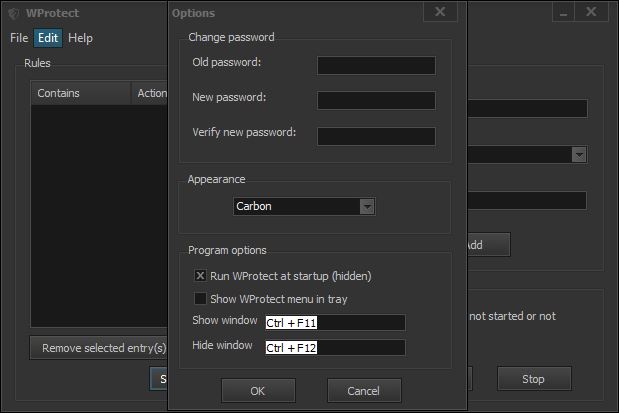This screenshot has height=413, width=619.
Task: Click the Stop button in WProtect window
Action: [x=534, y=379]
